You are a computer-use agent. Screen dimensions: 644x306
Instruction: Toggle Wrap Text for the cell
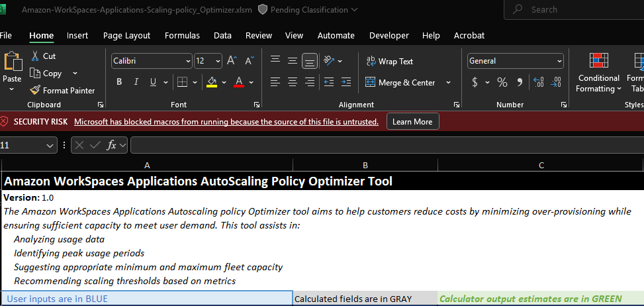pyautogui.click(x=390, y=62)
